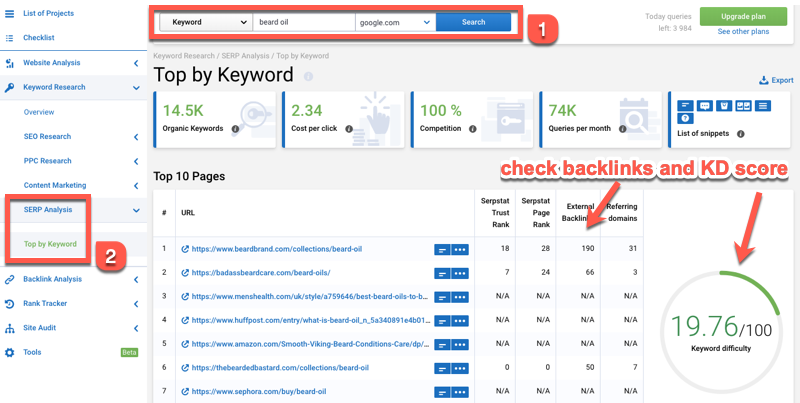Click the question mark snippet icon
Screen dimensions: 800x403
pyautogui.click(x=685, y=118)
